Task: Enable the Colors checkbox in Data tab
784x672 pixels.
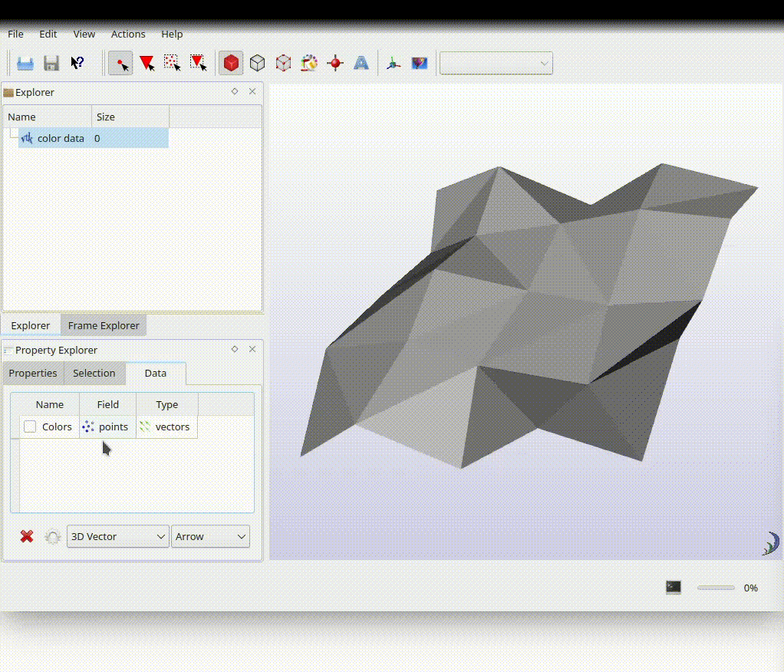Action: 29,427
